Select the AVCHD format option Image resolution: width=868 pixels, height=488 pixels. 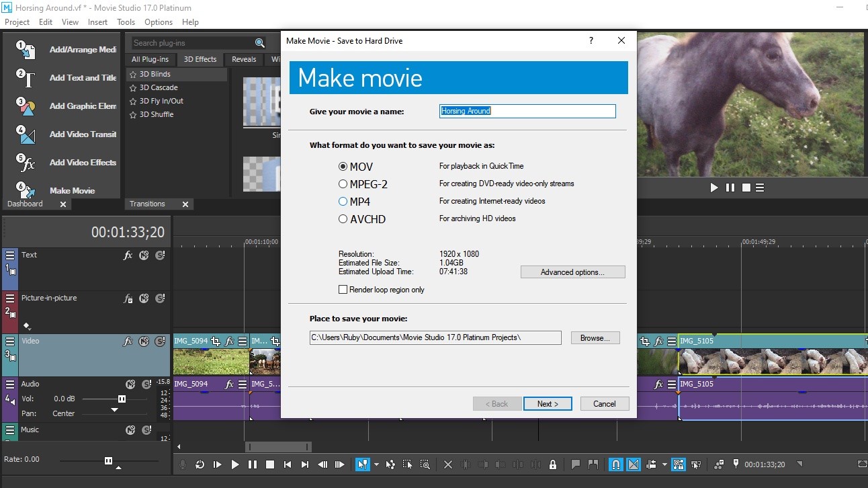[x=343, y=218]
